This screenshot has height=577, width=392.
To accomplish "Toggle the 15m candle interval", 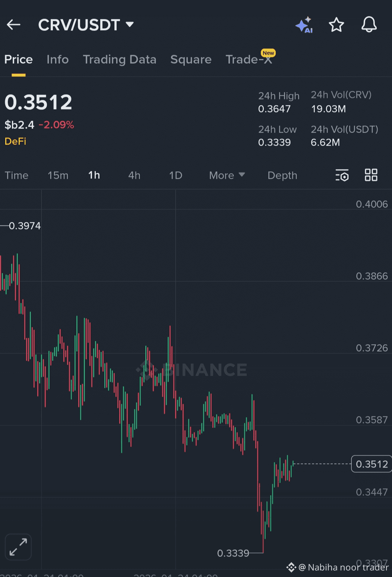I will (58, 175).
